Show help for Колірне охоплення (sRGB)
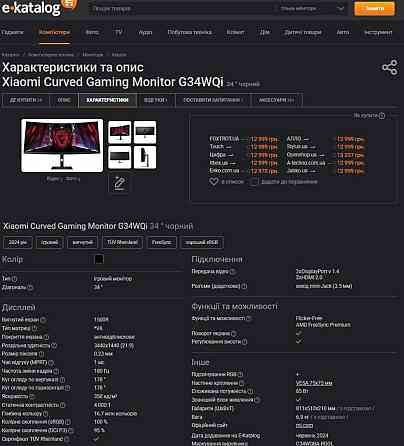The height and width of the screenshot is (446, 404). (68, 422)
